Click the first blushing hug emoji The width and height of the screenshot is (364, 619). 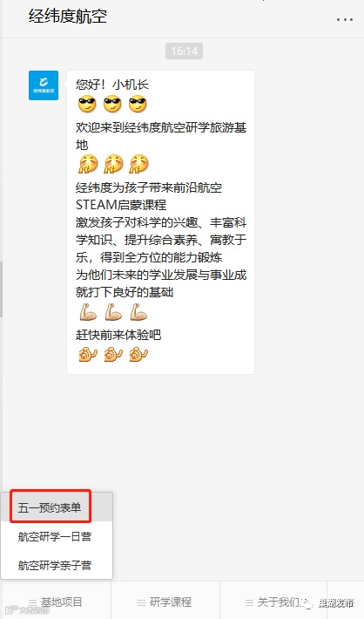(88, 163)
